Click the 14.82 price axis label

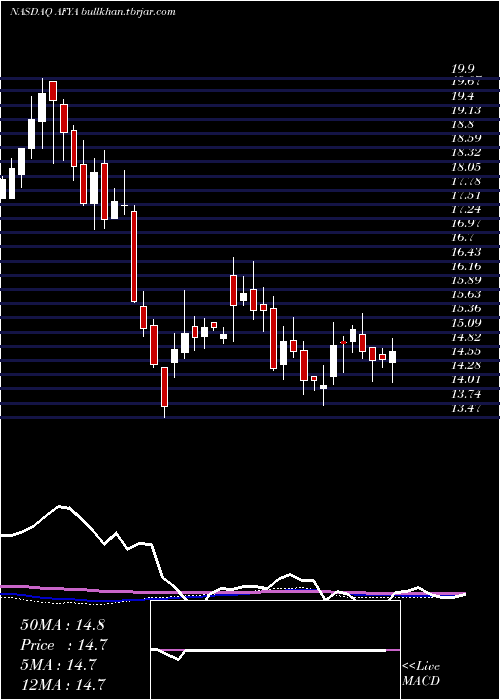[466, 338]
